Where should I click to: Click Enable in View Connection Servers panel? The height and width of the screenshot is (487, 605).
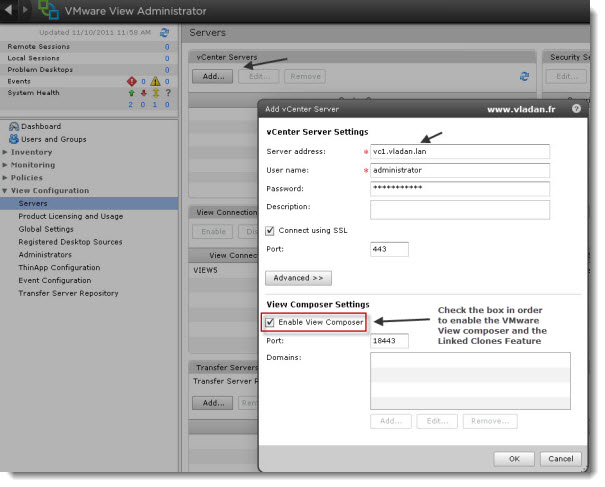point(213,232)
